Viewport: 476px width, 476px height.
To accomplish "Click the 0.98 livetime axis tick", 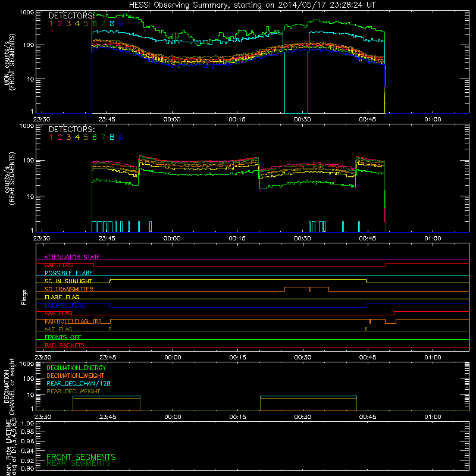I will coord(27,431).
